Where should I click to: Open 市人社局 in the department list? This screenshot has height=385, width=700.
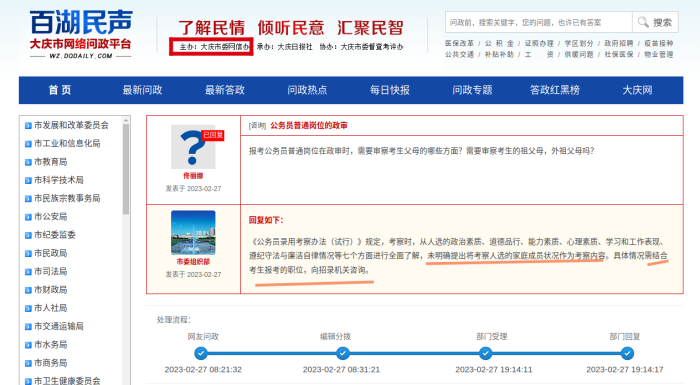click(x=50, y=308)
